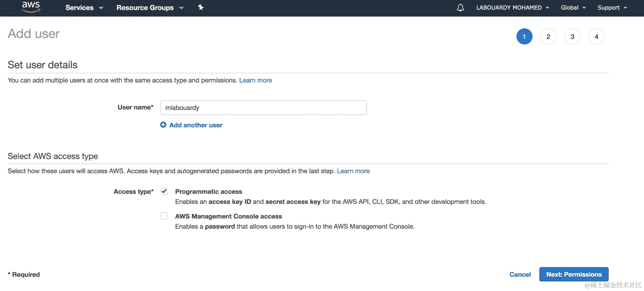
Task: Uncheck the Programmatic access checkbox
Action: coord(164,191)
